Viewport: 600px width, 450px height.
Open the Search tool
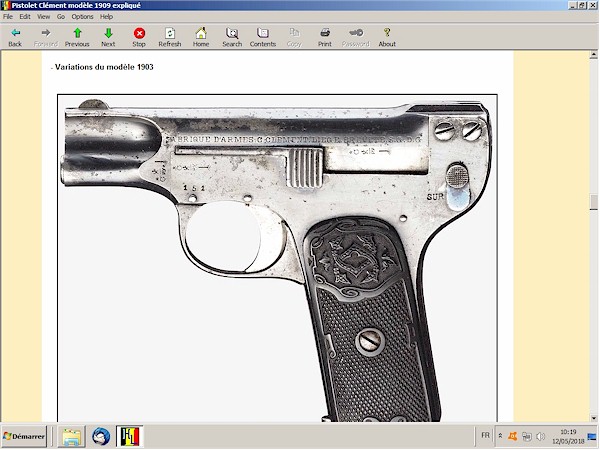pos(232,37)
